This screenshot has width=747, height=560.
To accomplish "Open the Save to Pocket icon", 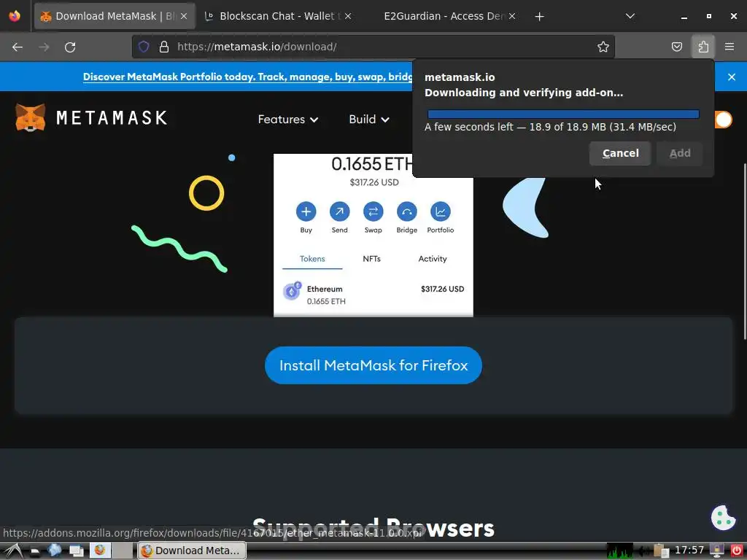I will click(x=676, y=47).
